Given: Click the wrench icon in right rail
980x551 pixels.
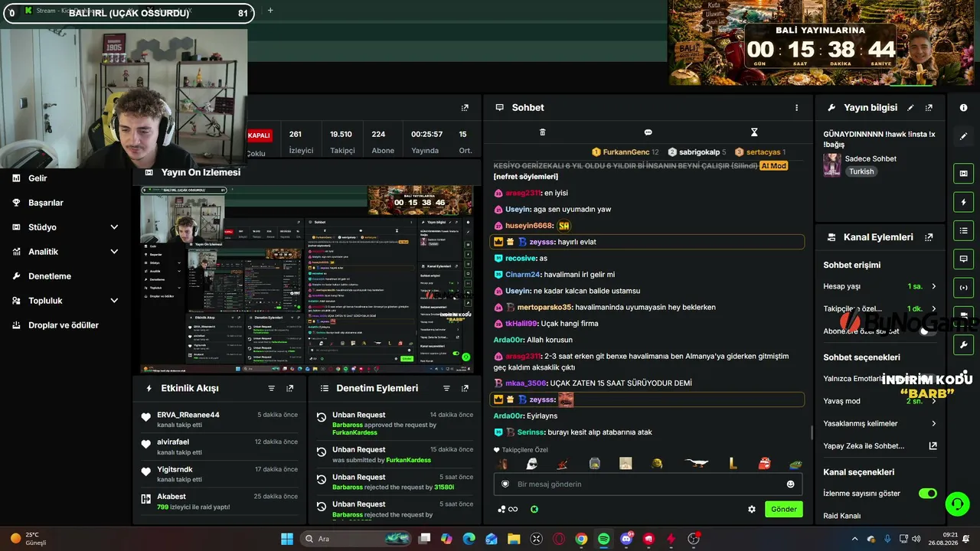Looking at the screenshot, I should pos(963,344).
